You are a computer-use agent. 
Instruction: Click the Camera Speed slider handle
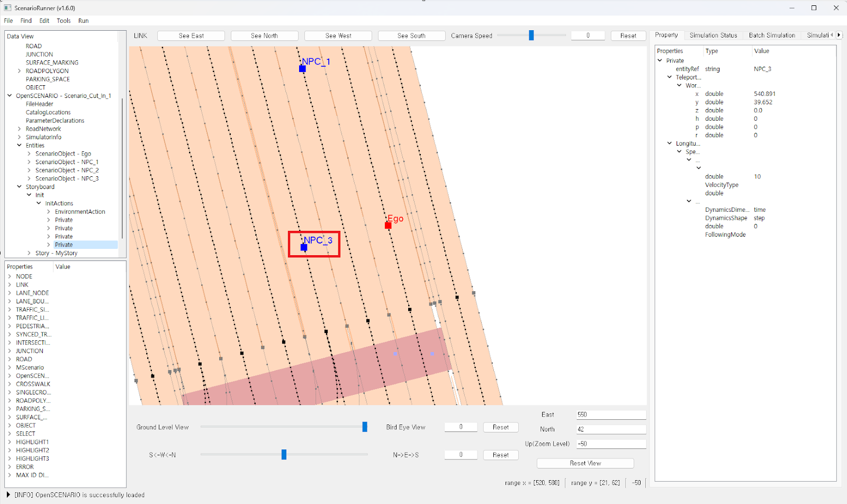pyautogui.click(x=531, y=35)
